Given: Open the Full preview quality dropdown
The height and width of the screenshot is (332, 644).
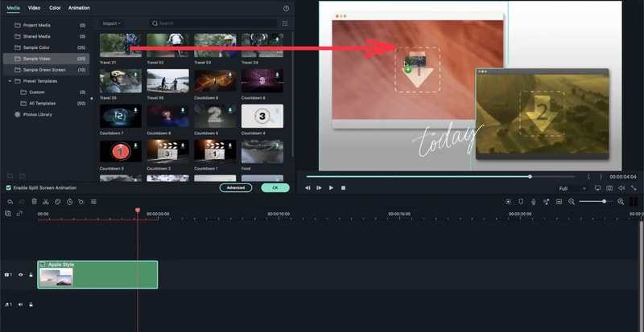Looking at the screenshot, I should tap(572, 188).
